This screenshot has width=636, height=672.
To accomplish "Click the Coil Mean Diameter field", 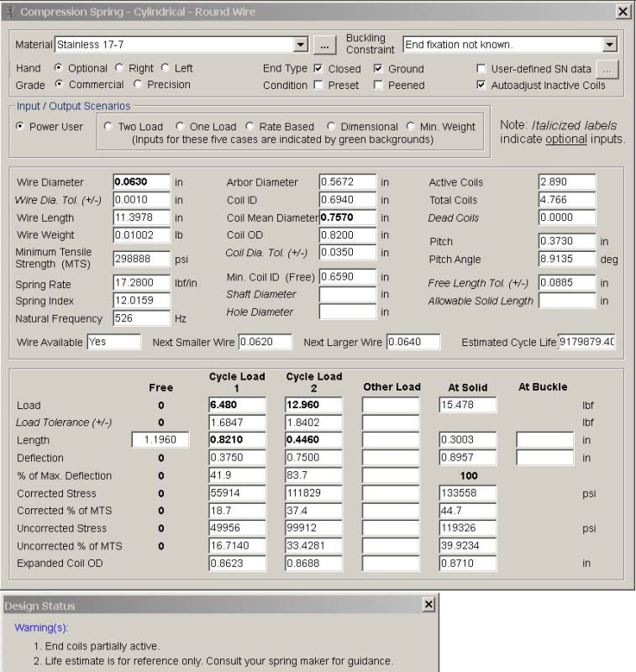I will pos(348,218).
